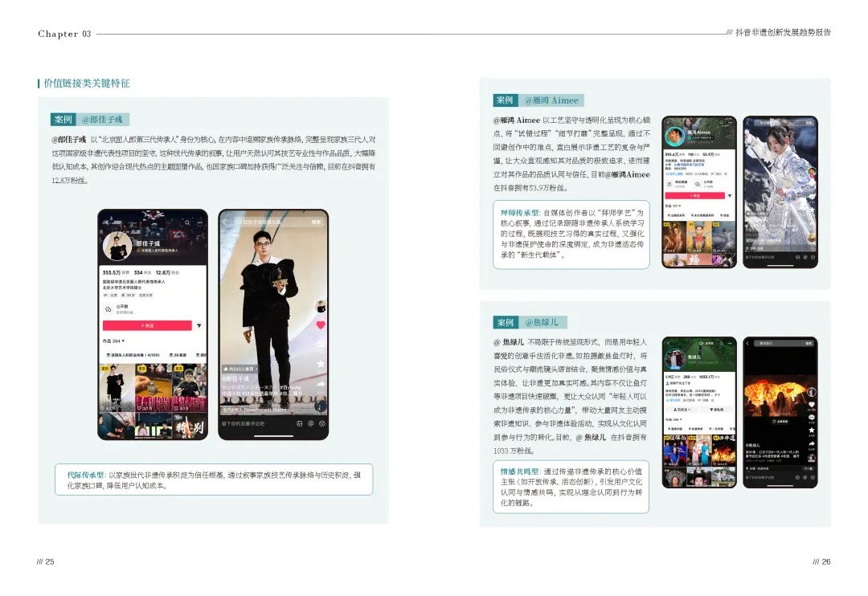Click 全屏观看 full-screen button on 焦绿儿 video
The width and height of the screenshot is (868, 596).
coord(781,421)
